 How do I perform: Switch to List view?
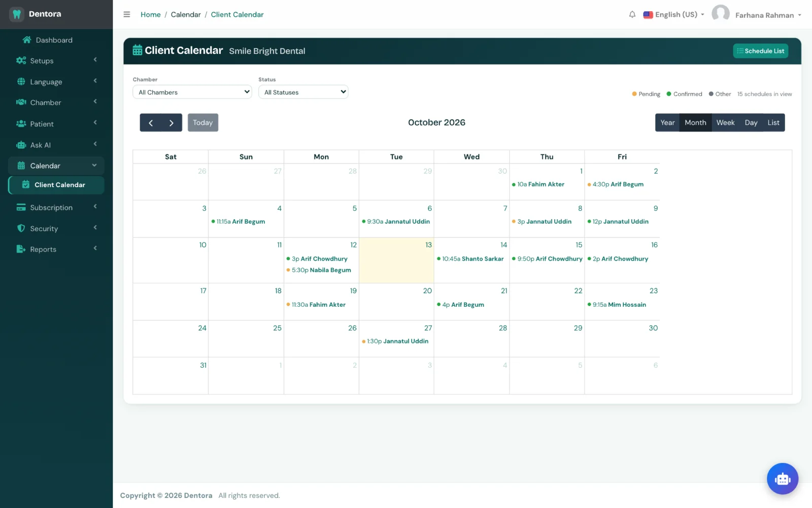(773, 122)
